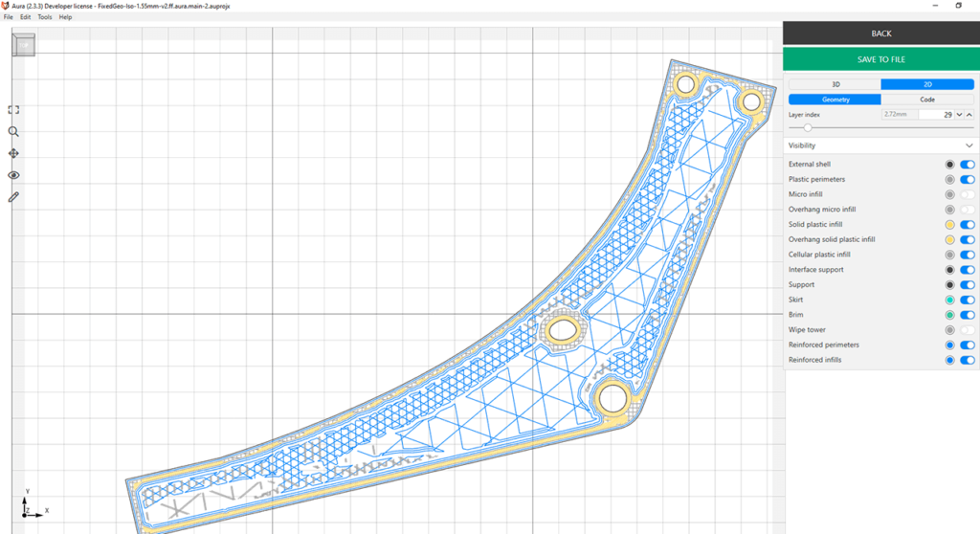
Task: Activate the pan move tool
Action: pos(13,153)
